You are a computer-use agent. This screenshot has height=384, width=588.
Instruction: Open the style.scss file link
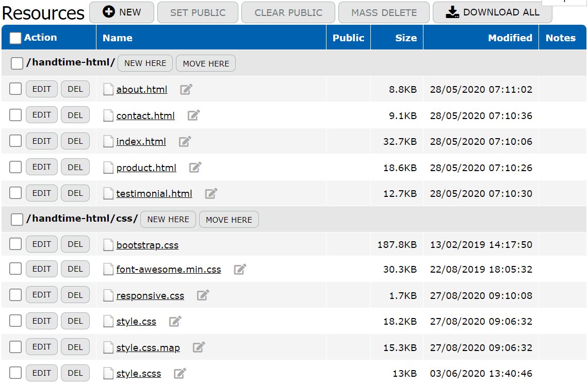(x=139, y=374)
